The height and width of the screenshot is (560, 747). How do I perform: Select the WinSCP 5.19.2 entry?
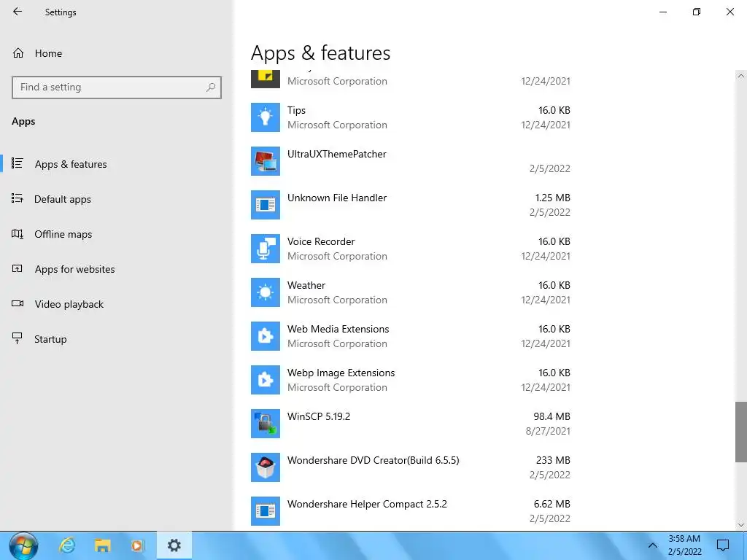click(x=411, y=424)
